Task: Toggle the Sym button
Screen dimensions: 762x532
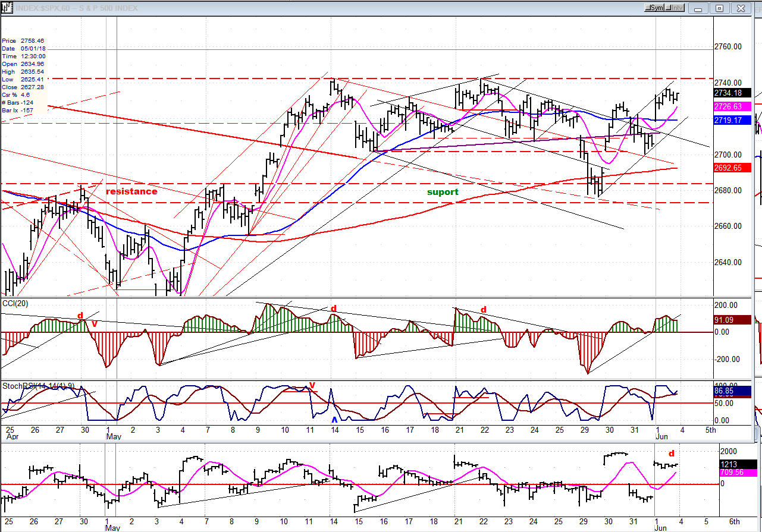Action: (x=655, y=8)
